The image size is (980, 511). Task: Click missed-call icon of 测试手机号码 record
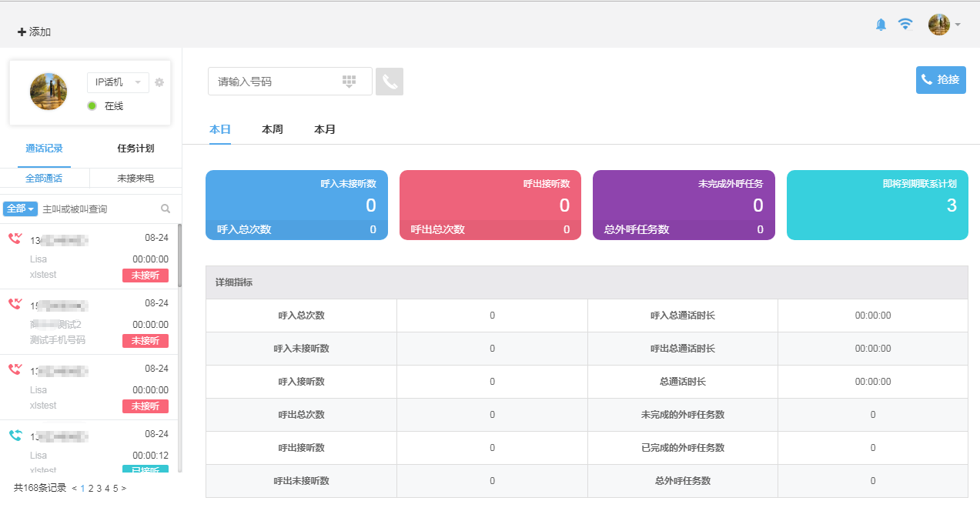click(x=15, y=304)
